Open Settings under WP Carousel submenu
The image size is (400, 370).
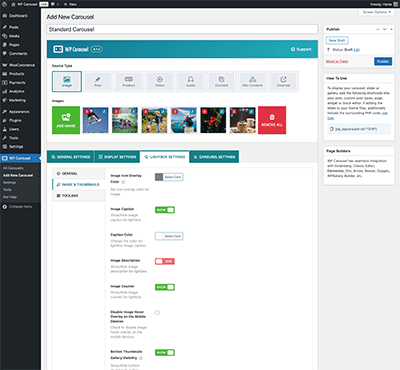(x=9, y=183)
